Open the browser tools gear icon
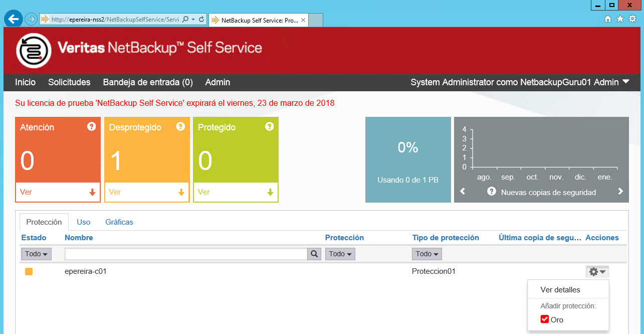This screenshot has width=644, height=334. click(632, 19)
